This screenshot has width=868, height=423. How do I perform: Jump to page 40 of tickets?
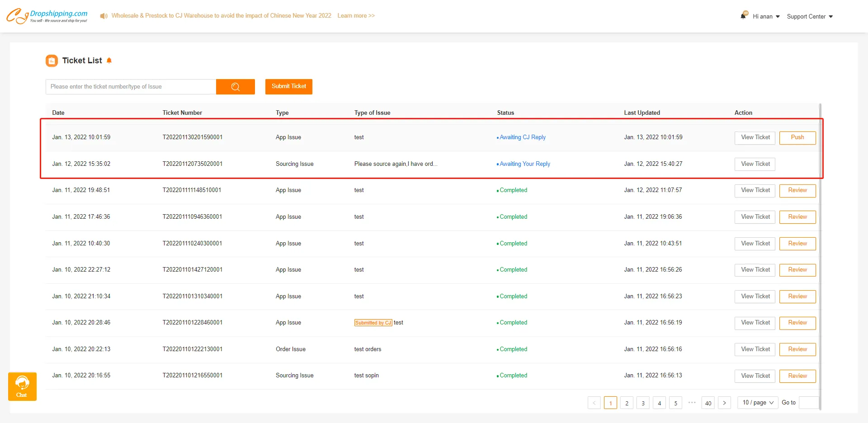708,403
